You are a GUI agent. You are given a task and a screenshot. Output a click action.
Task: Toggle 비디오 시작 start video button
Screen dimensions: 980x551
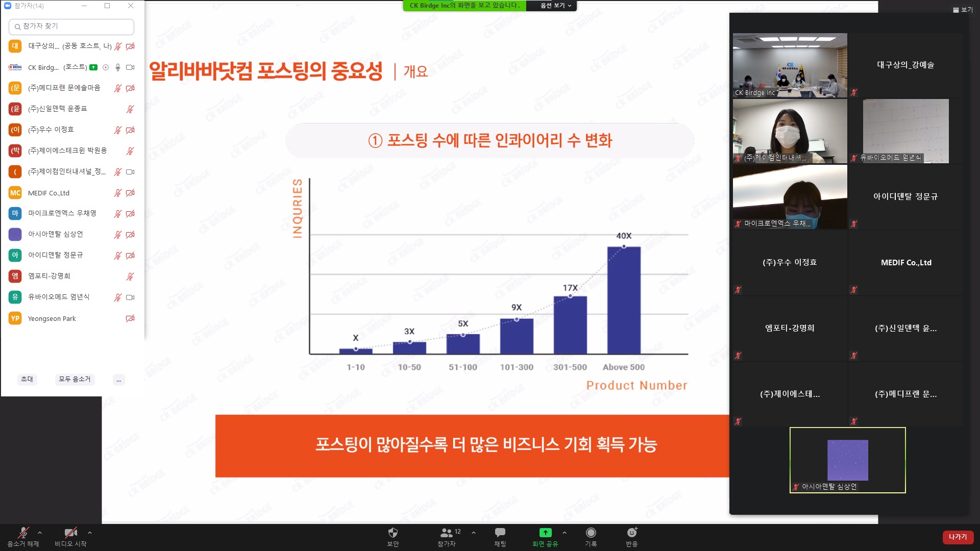coord(71,537)
